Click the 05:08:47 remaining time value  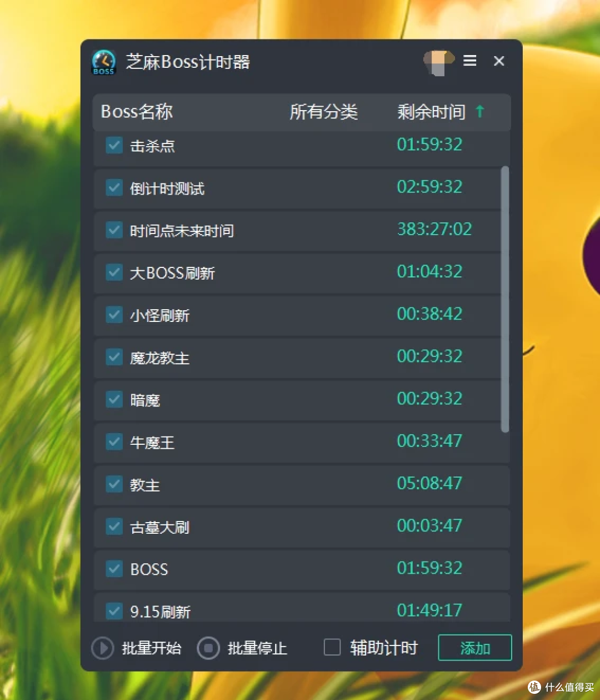coord(429,483)
